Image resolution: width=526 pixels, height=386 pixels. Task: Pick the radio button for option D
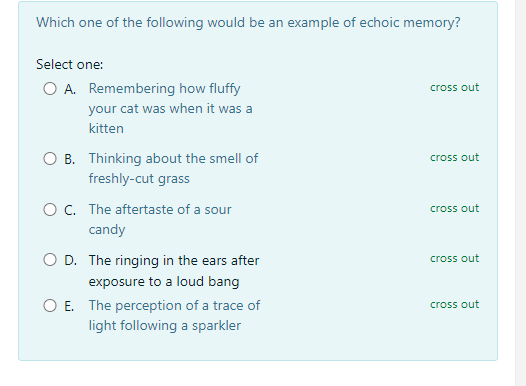pyautogui.click(x=50, y=259)
